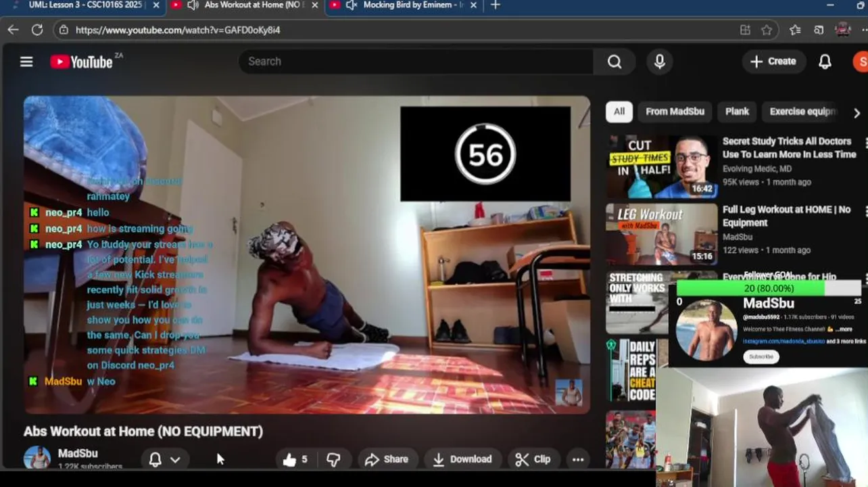868x487 pixels.
Task: Select the All filter chip
Action: click(x=619, y=112)
